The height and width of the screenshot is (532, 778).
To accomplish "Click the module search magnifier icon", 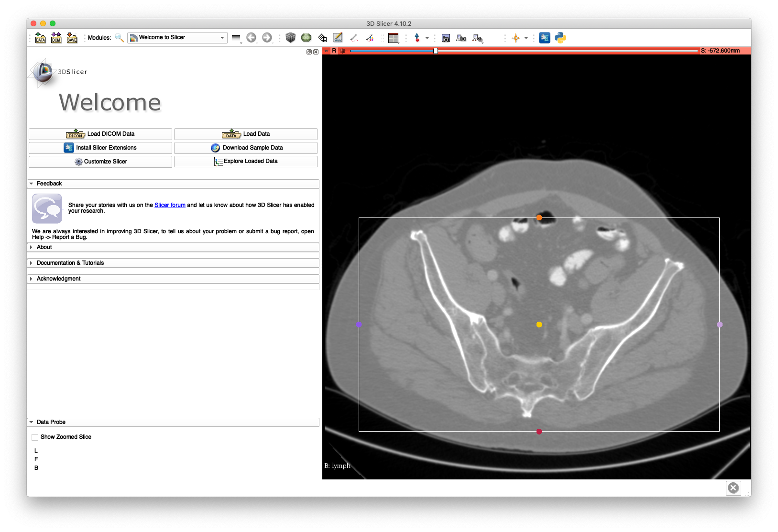I will point(119,38).
